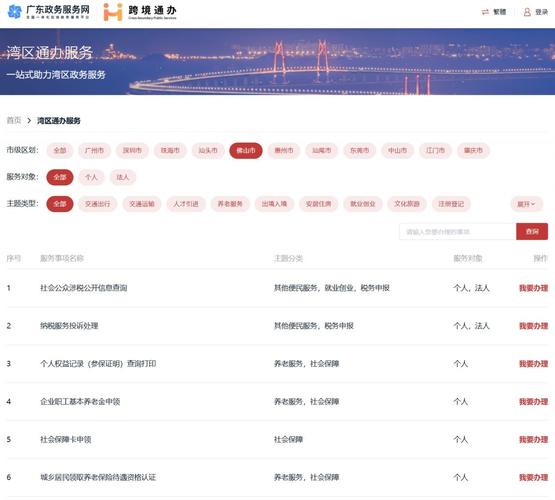Viewport: 555px width, 500px height.
Task: Choose 法人 as the service target
Action: 123,177
